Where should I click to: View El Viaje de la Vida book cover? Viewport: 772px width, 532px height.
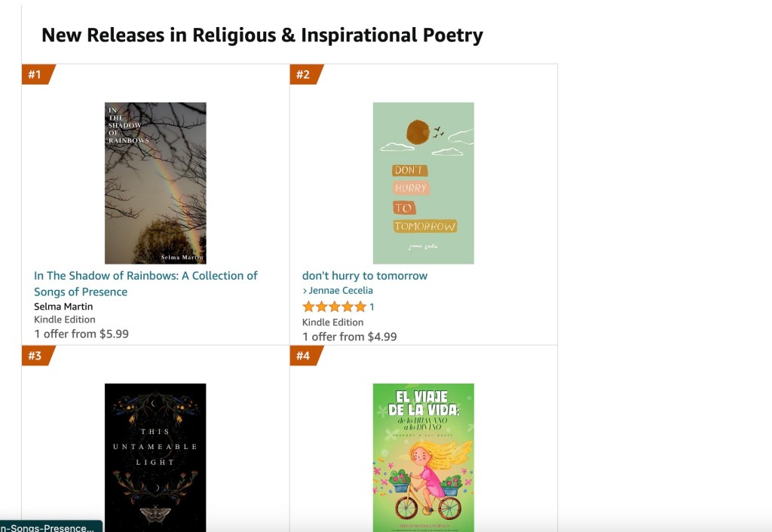coord(423,457)
